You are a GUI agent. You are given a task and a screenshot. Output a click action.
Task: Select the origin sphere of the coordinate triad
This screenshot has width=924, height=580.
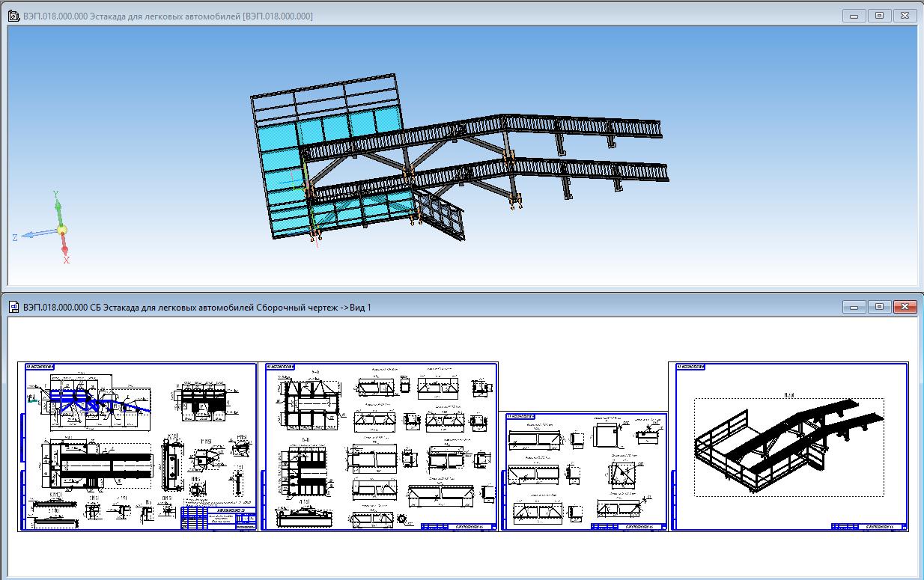pyautogui.click(x=62, y=230)
